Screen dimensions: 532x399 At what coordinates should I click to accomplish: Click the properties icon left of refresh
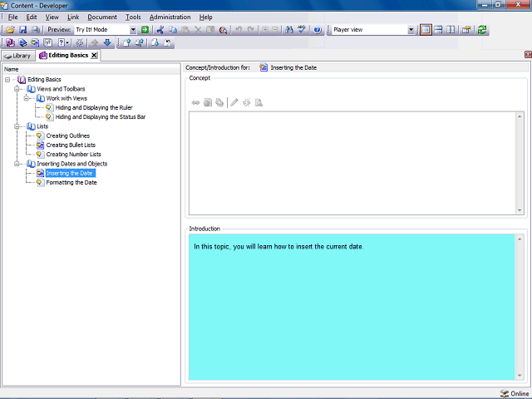[466, 30]
